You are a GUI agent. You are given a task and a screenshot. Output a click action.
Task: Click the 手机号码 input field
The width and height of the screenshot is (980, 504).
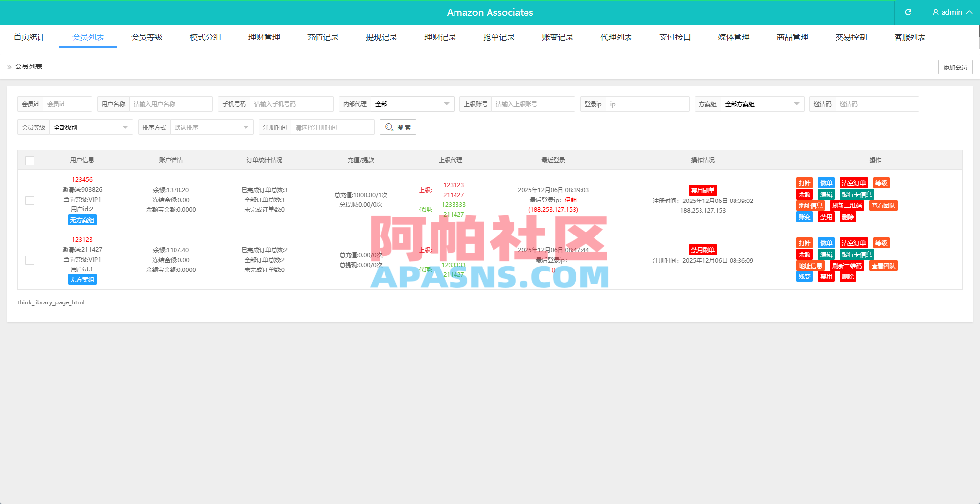pyautogui.click(x=292, y=104)
